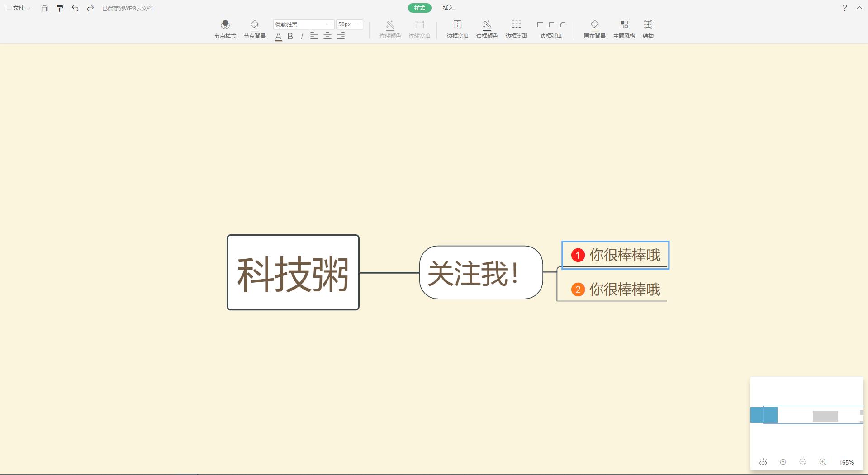Open the 画布背景 (canvas background) tool
This screenshot has width=868, height=475.
tap(594, 28)
